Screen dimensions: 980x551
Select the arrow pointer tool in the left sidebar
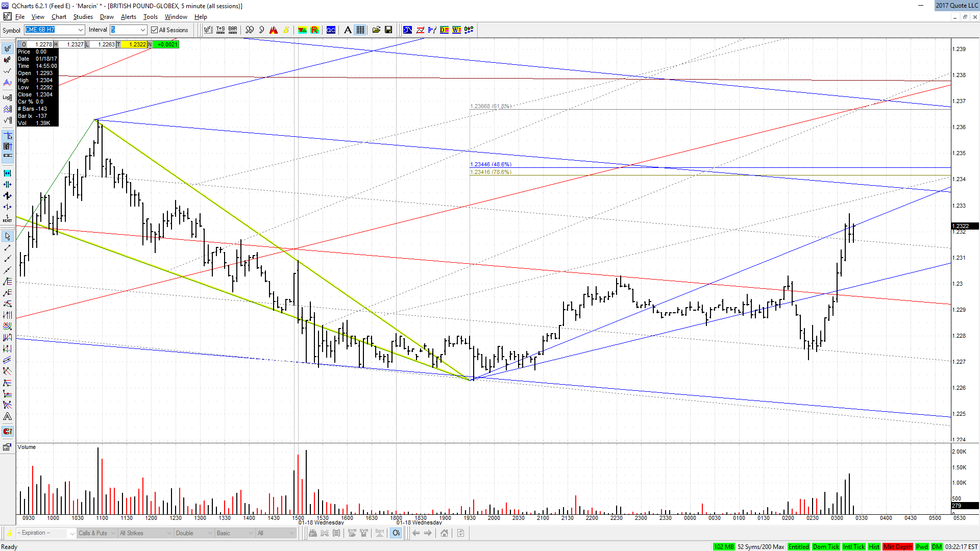(8, 237)
